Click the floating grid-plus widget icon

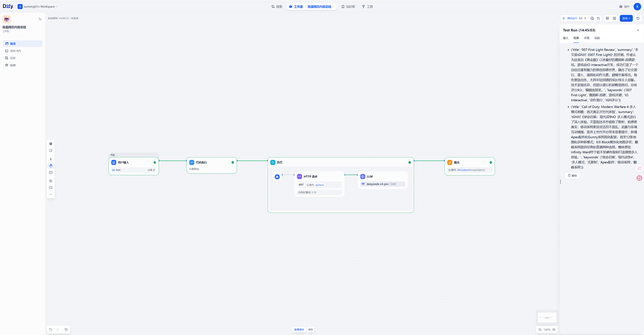[x=639, y=168]
